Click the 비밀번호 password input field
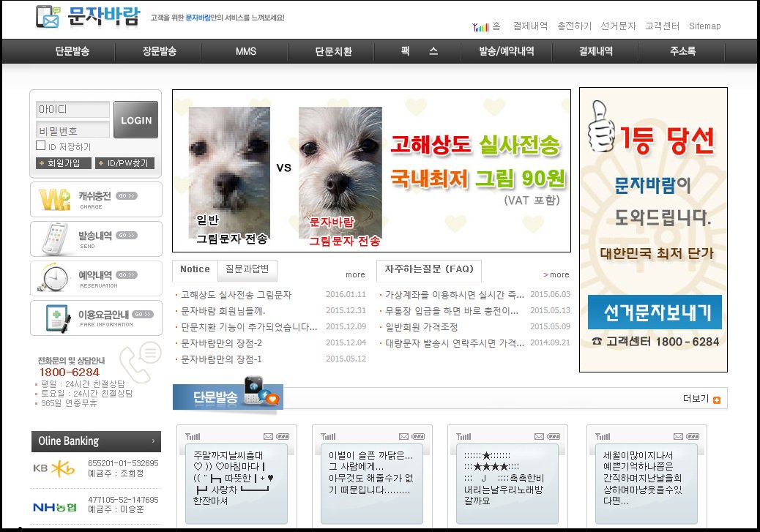The height and width of the screenshot is (532, 760). tap(72, 127)
